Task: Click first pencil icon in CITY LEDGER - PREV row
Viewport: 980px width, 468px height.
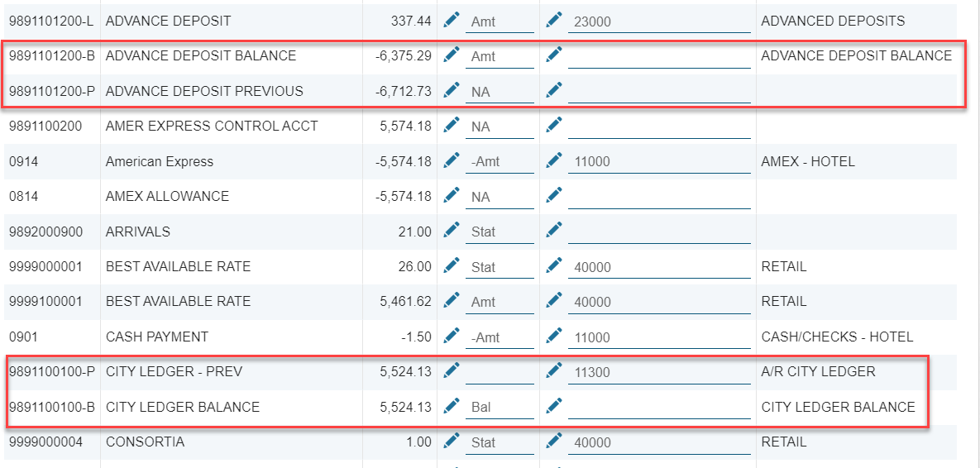Action: [x=452, y=370]
